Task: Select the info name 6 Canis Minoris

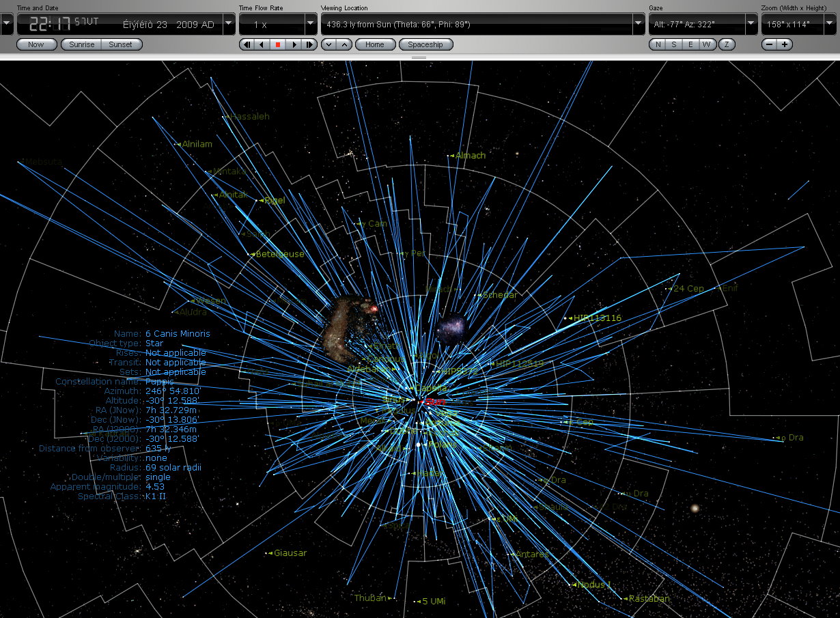Action: (x=178, y=334)
